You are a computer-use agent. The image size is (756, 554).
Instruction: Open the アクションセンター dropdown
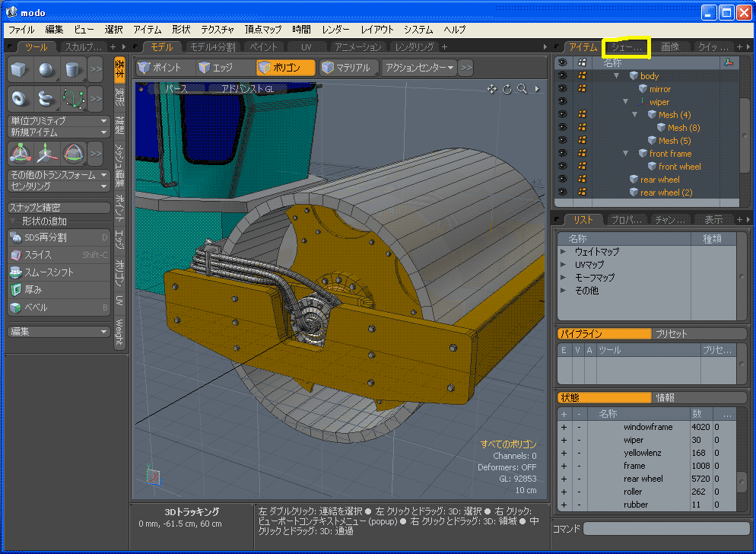click(x=419, y=68)
